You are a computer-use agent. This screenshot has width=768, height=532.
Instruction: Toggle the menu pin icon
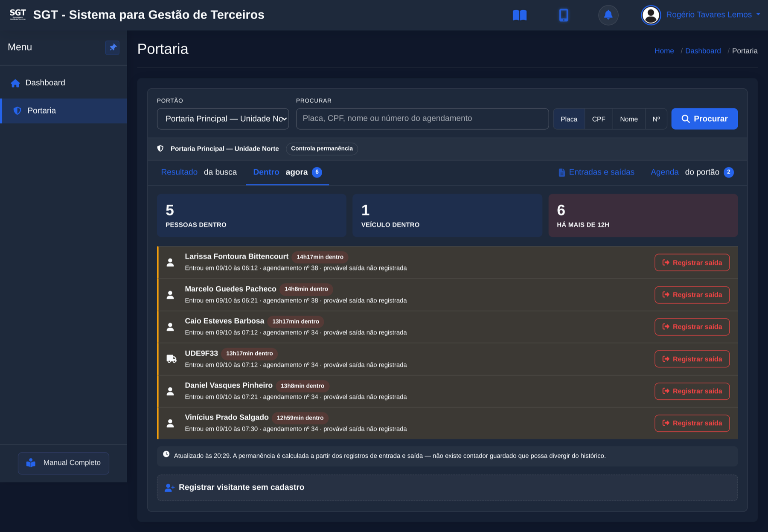pyautogui.click(x=113, y=47)
